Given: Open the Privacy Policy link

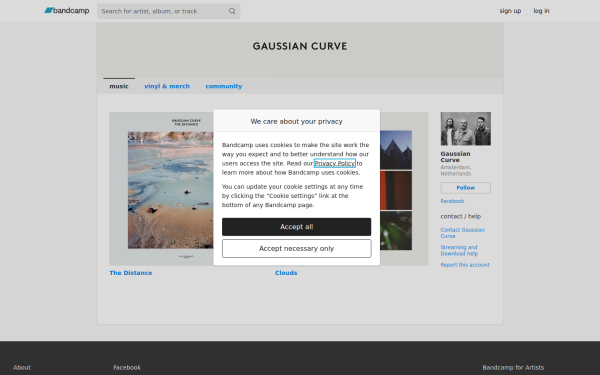Looking at the screenshot, I should [x=334, y=163].
